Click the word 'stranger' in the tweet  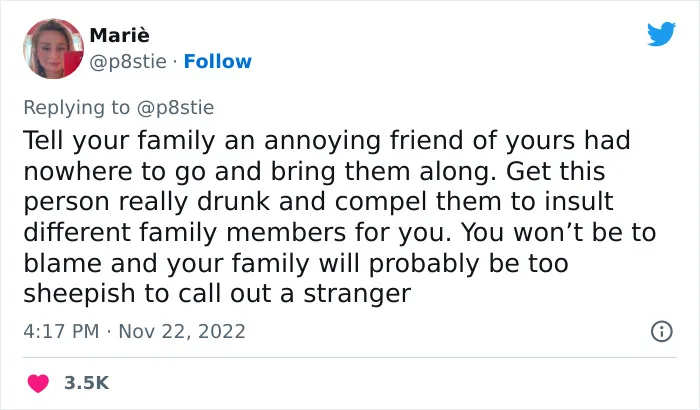(x=357, y=294)
